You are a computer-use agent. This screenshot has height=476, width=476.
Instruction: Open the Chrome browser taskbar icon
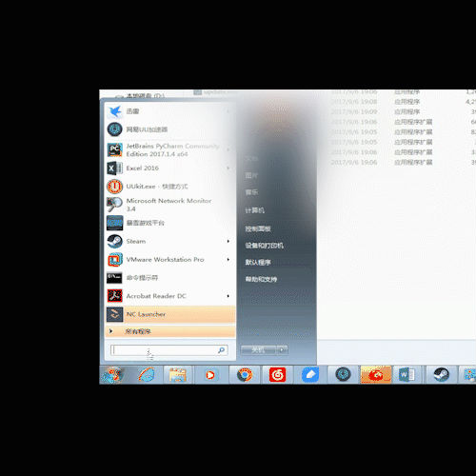click(245, 375)
